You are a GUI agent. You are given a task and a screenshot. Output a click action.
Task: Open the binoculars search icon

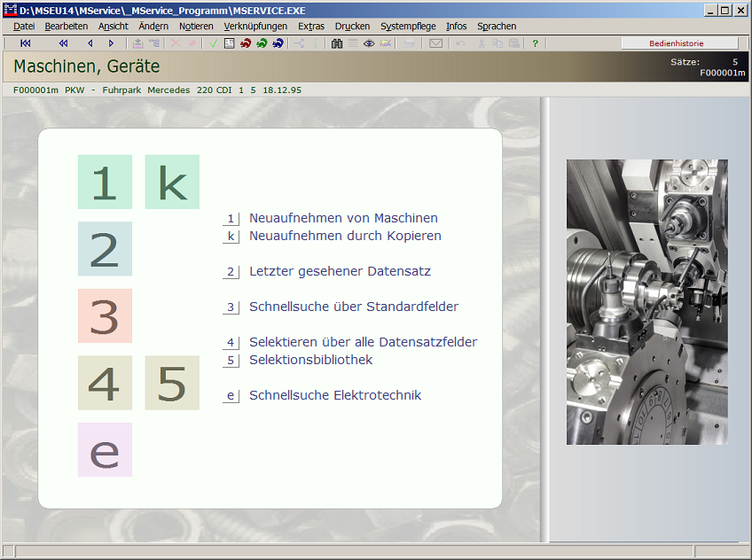(337, 43)
